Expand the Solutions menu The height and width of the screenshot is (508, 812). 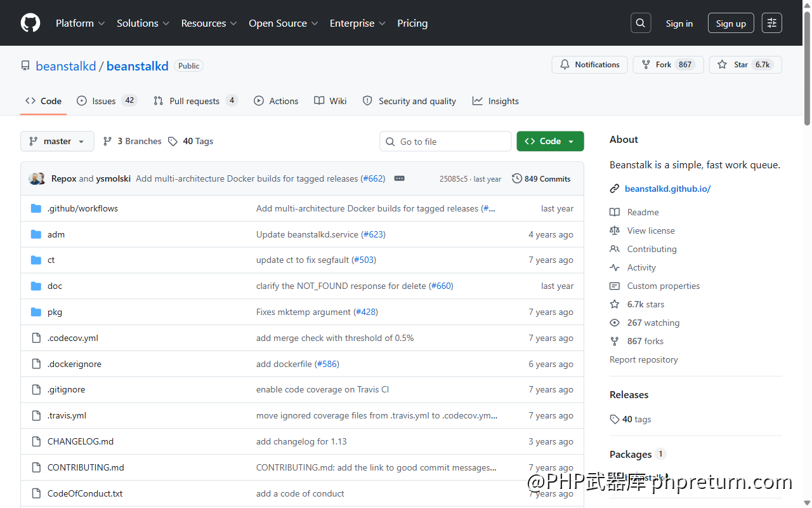[x=143, y=23]
